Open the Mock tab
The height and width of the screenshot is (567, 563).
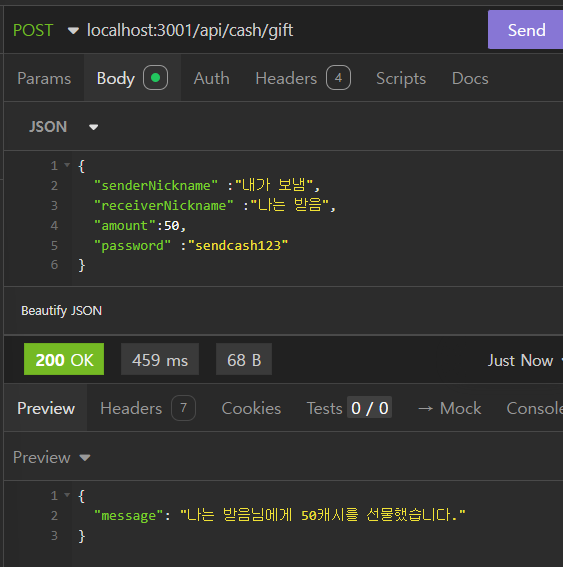click(449, 408)
